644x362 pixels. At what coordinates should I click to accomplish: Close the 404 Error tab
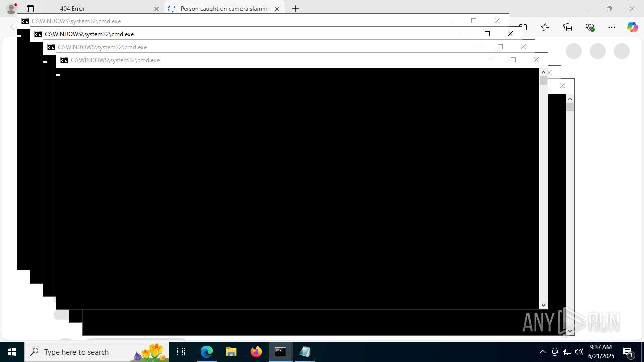pyautogui.click(x=156, y=9)
